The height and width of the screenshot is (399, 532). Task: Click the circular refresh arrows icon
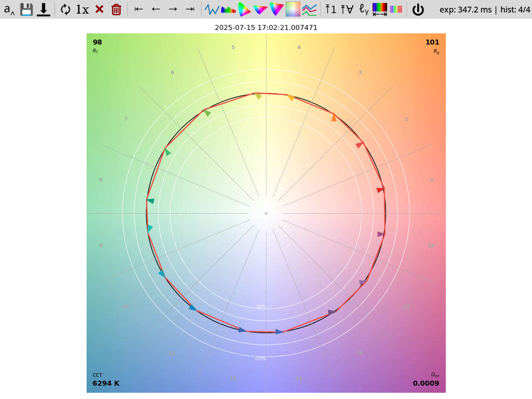tap(65, 9)
